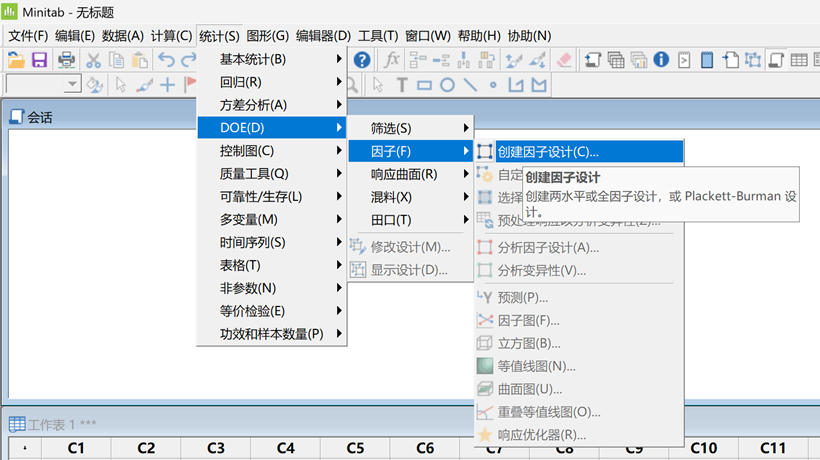This screenshot has width=820, height=460.
Task: Select the small dot marker tool
Action: coord(493,85)
